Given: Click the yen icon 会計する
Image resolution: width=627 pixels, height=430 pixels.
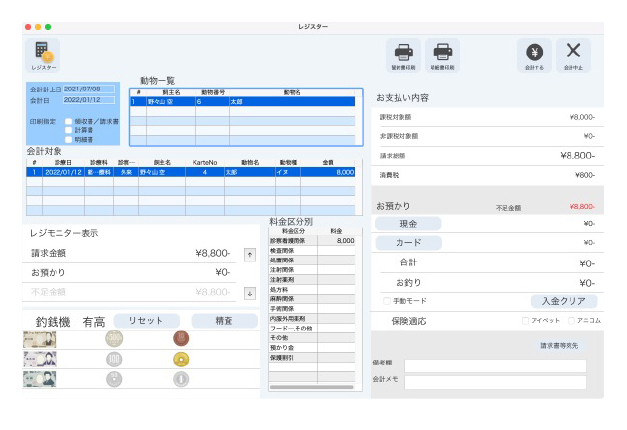Looking at the screenshot, I should coord(534,55).
